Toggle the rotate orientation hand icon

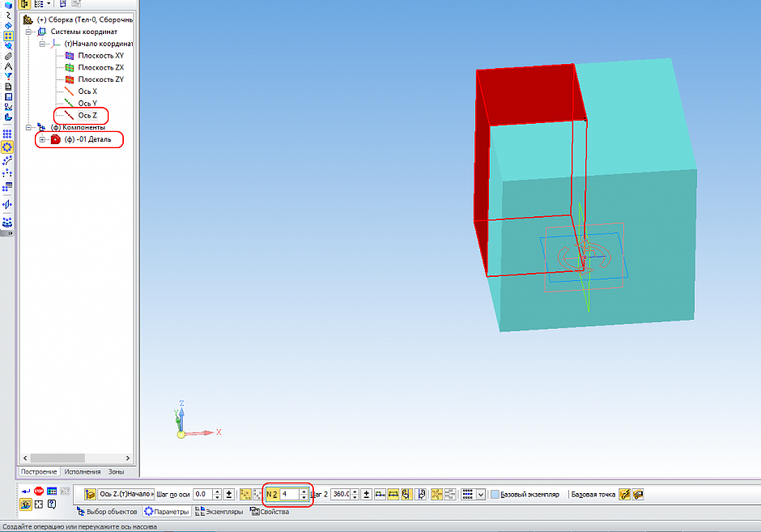(x=421, y=494)
